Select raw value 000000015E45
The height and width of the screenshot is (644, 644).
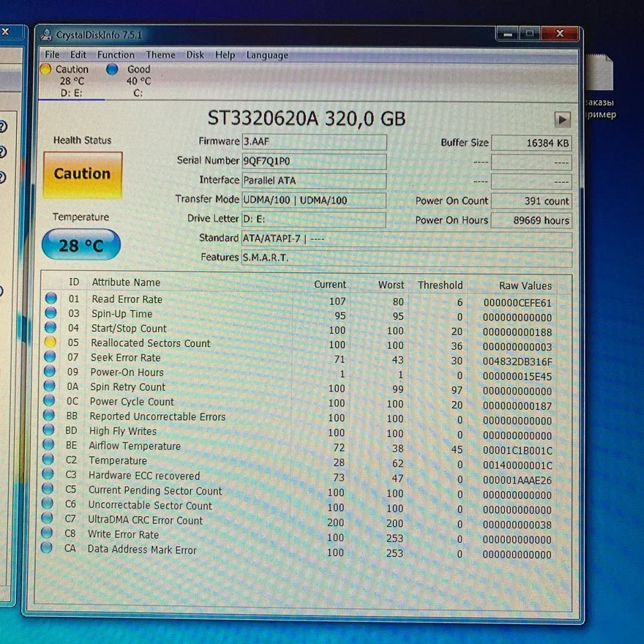517,377
